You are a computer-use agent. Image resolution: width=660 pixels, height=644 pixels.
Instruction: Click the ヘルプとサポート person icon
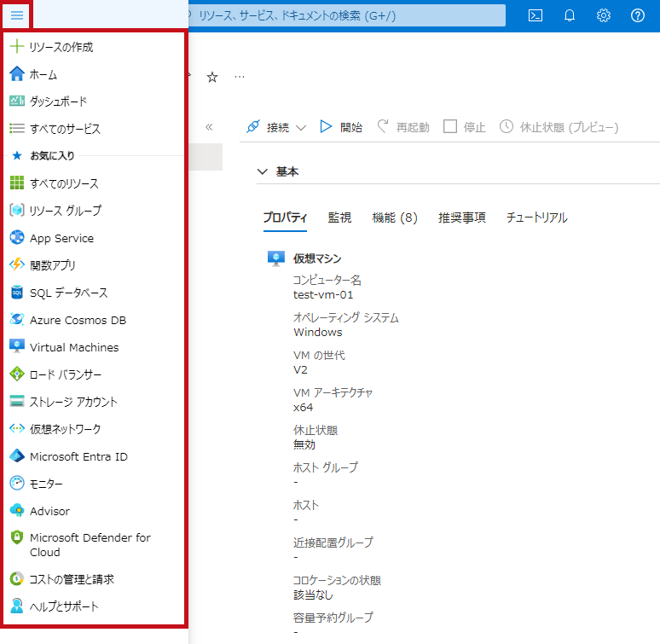click(x=17, y=606)
